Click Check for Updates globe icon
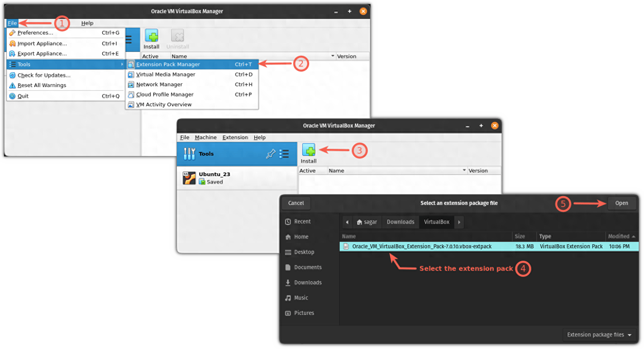The width and height of the screenshot is (644, 349). (x=12, y=75)
